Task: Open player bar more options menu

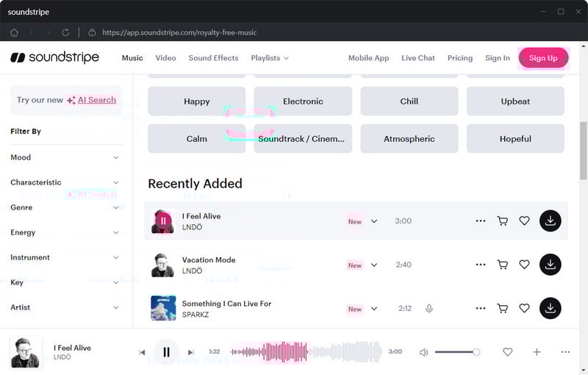Action: 565,351
